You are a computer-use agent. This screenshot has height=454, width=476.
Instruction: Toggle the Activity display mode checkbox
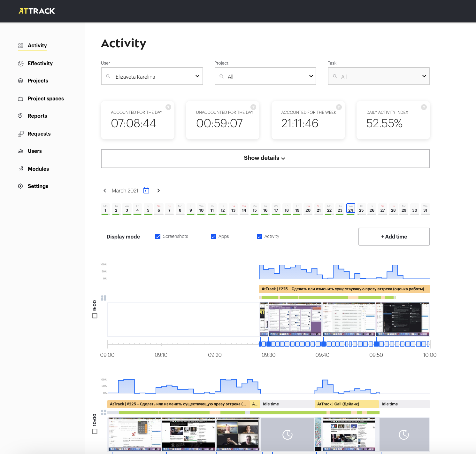pyautogui.click(x=259, y=237)
